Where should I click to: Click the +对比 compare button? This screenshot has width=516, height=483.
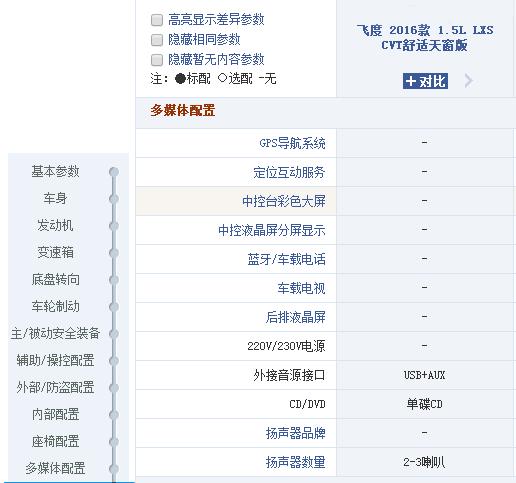point(425,81)
